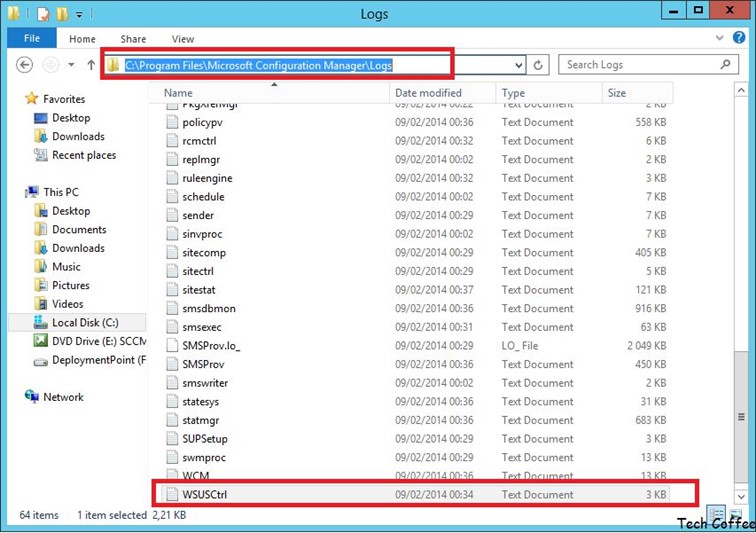Select the smswriter log file icon
Screen dimensions: 756x533
[172, 383]
